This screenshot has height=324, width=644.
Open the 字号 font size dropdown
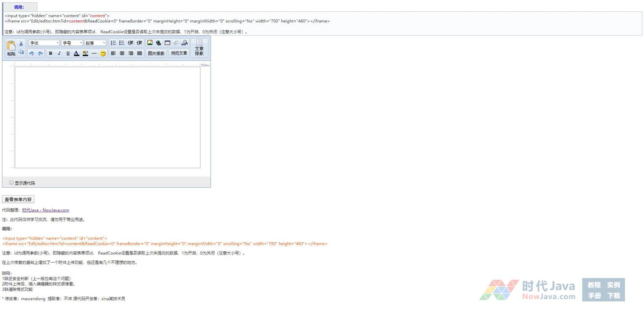tap(72, 43)
